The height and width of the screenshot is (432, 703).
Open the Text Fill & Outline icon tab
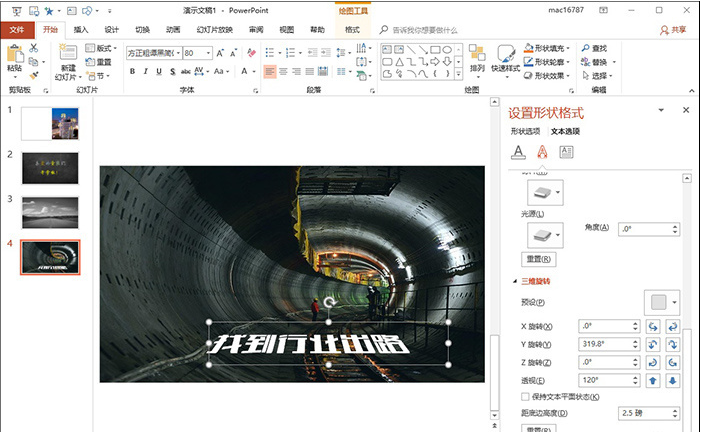coord(518,152)
